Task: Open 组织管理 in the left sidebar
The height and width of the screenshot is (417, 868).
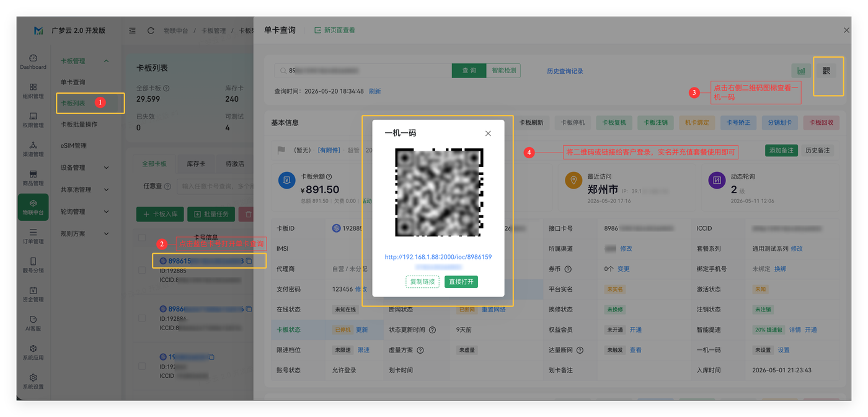Action: point(33,91)
